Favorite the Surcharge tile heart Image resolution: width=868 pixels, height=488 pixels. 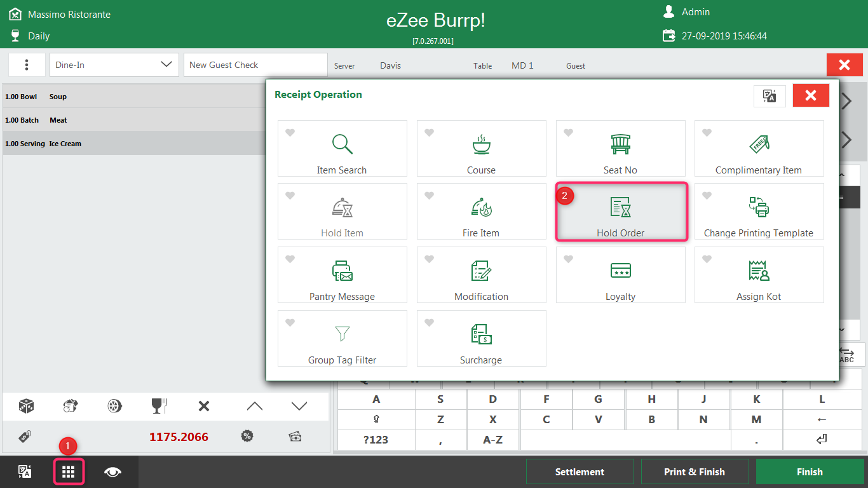429,323
